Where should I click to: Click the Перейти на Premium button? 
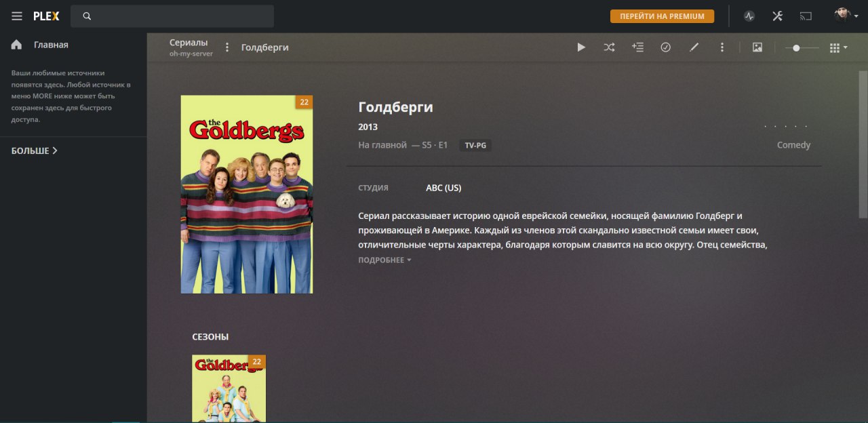point(662,16)
